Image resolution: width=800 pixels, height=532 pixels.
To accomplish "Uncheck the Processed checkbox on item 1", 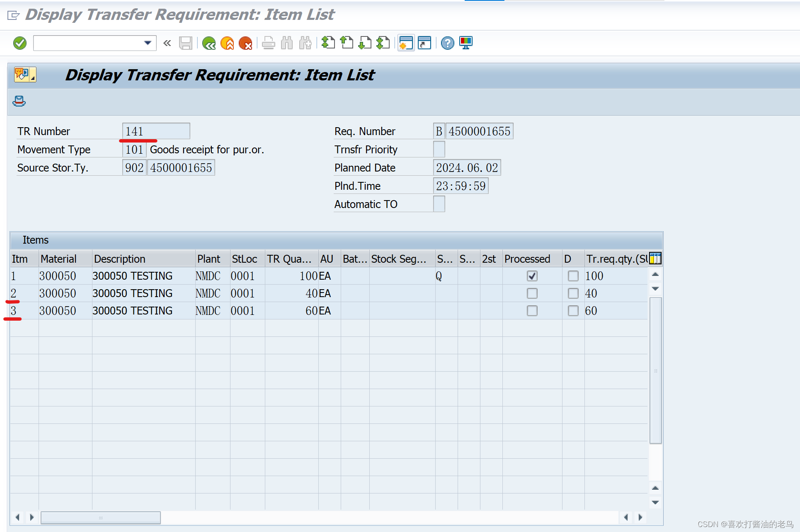I will [532, 276].
